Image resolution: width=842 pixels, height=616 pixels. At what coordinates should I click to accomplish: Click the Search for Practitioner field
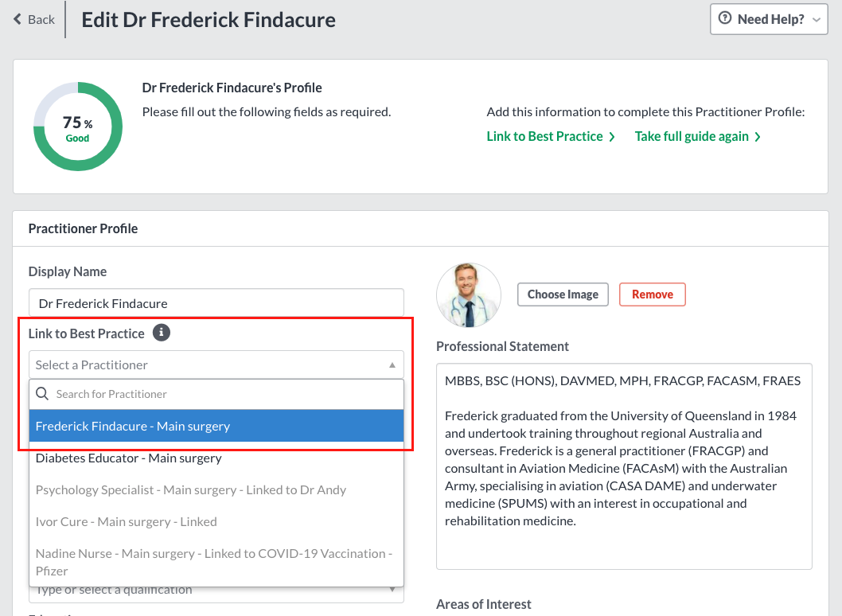(216, 394)
